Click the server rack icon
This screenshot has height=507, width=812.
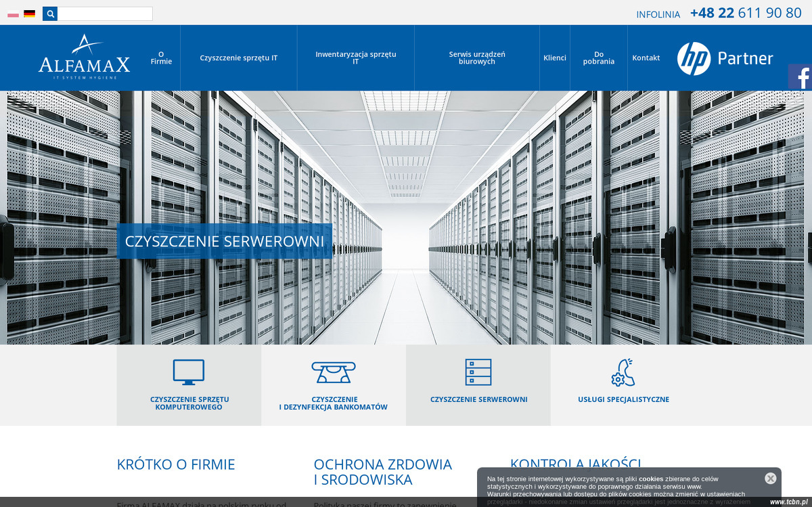[x=478, y=372]
